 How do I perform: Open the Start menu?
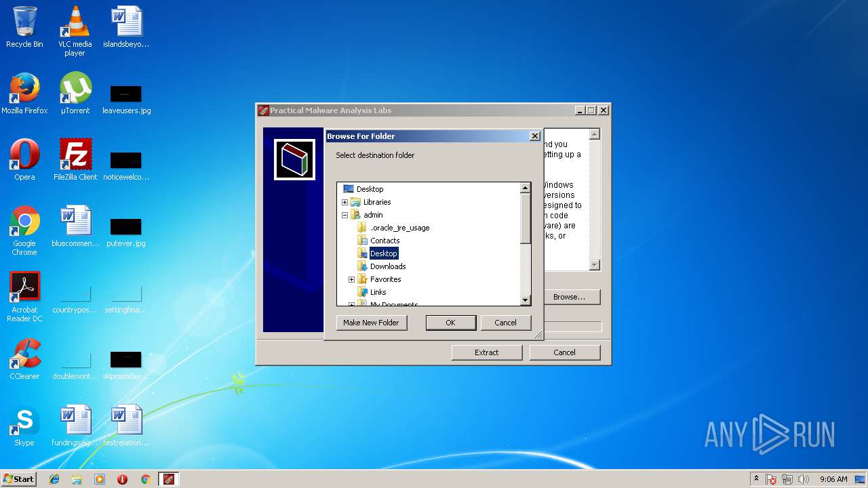pyautogui.click(x=18, y=479)
